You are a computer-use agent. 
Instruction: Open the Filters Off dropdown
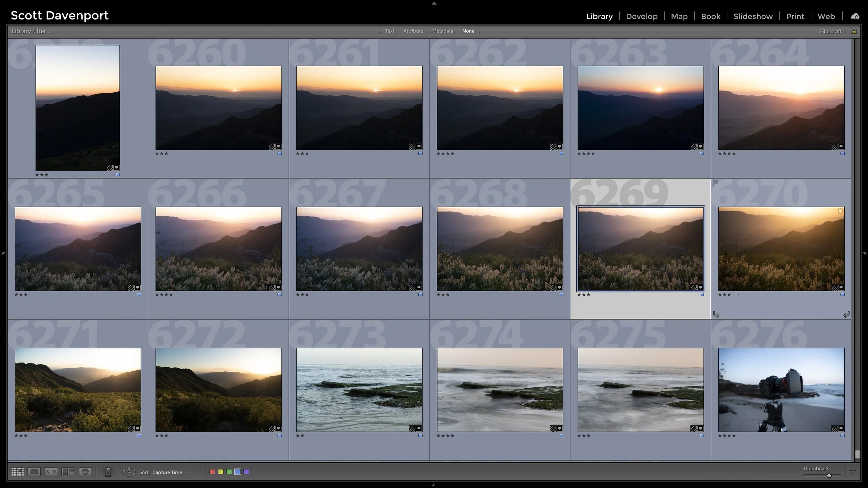click(831, 31)
